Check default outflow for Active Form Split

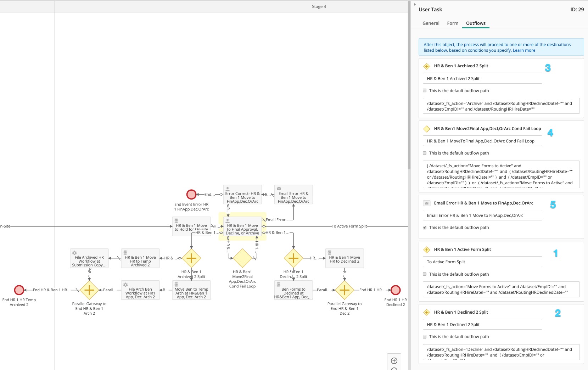click(425, 274)
